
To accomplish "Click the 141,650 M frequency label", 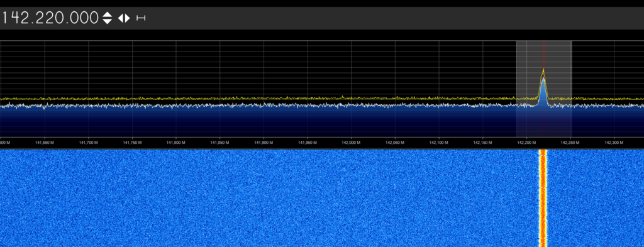I will [x=45, y=143].
